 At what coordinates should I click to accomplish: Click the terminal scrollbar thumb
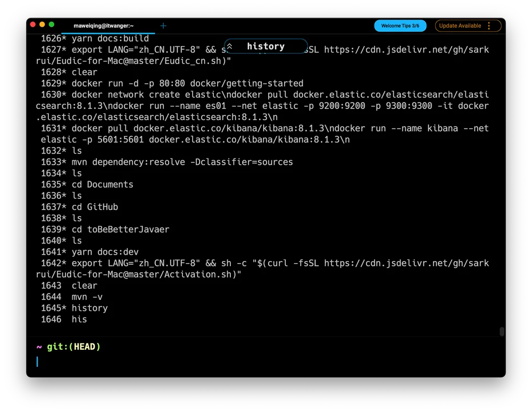(x=502, y=331)
